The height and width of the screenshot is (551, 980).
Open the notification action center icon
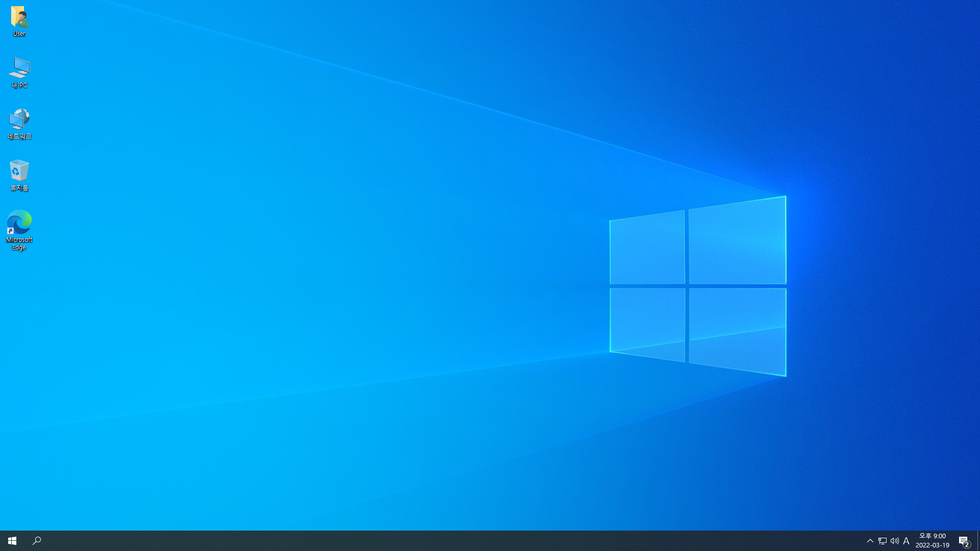tap(964, 541)
